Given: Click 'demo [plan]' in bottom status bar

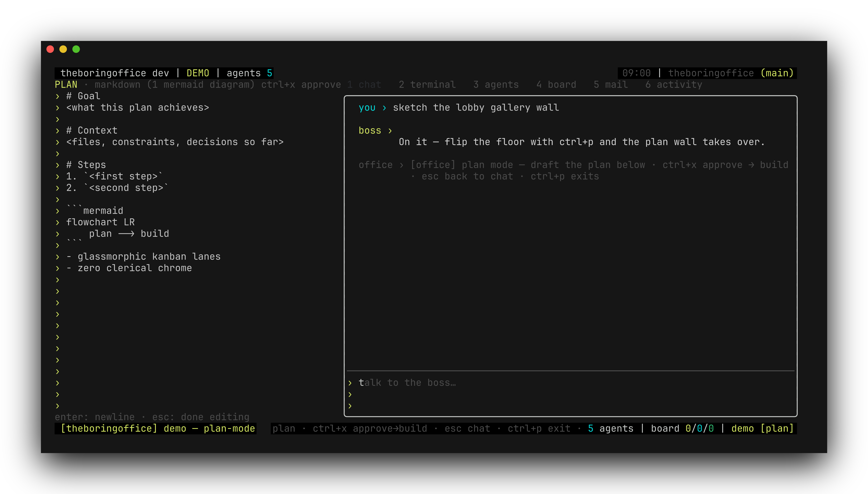Looking at the screenshot, I should pyautogui.click(x=762, y=428).
